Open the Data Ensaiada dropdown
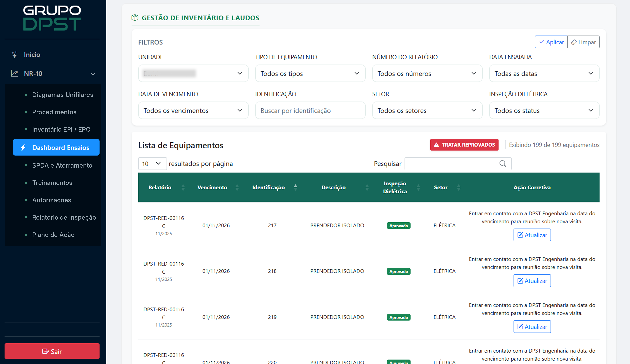This screenshot has width=630, height=364. click(x=544, y=73)
